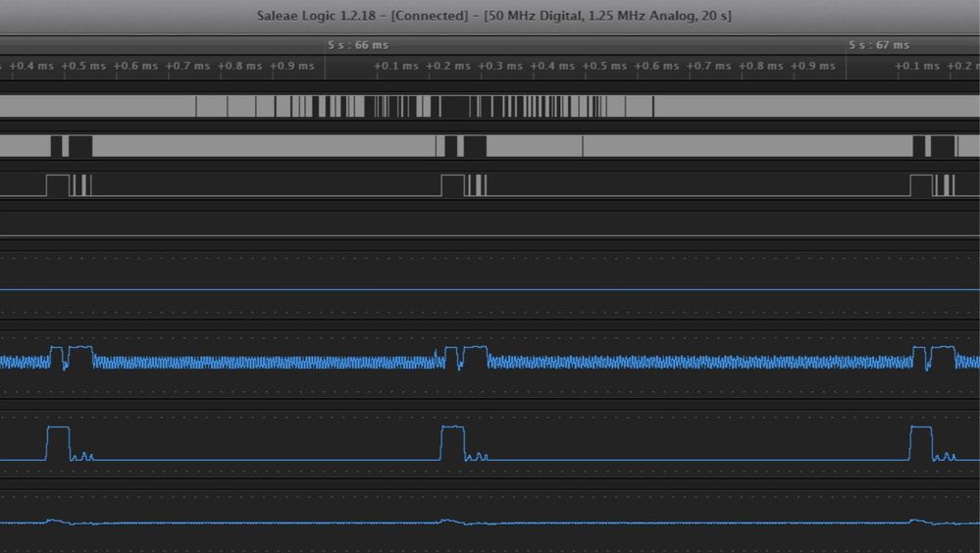
Task: Click the Saleae Logic 1.2.18 window title text
Action: (x=493, y=16)
